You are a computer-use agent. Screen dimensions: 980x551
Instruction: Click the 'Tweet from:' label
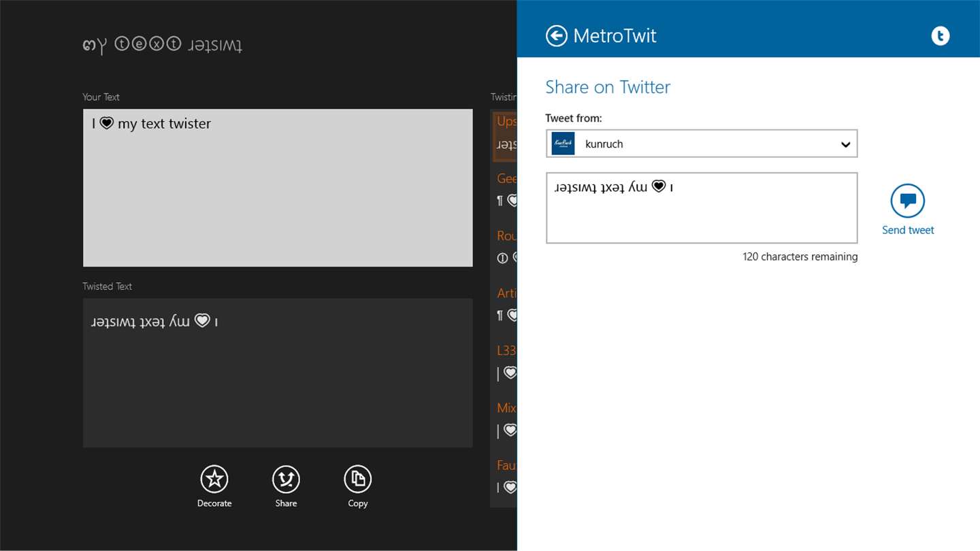point(574,118)
